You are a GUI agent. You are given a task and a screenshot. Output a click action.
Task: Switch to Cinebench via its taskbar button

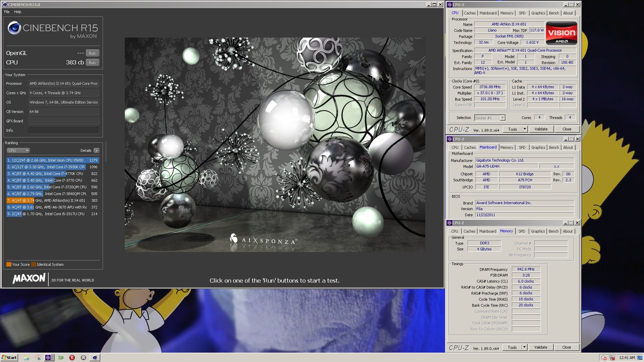coord(95,358)
